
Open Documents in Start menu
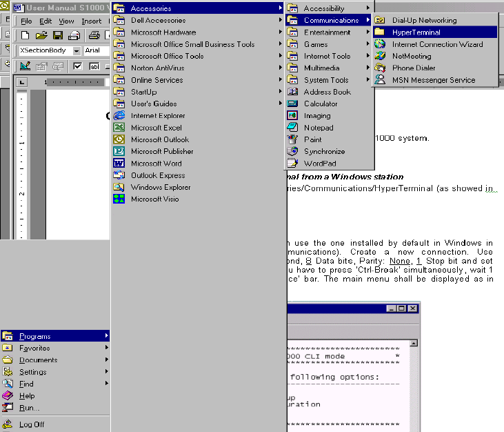click(55, 360)
